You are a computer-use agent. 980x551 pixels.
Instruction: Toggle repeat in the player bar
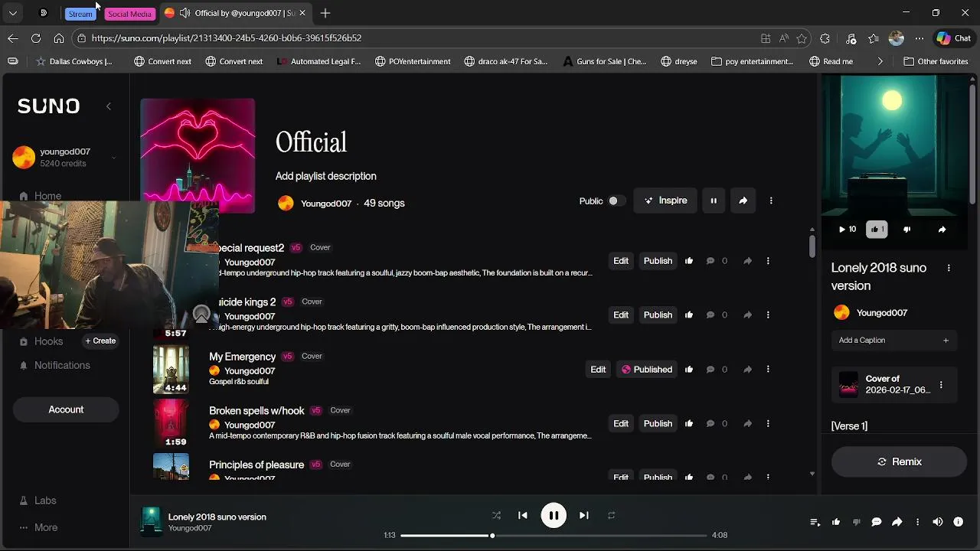[611, 516]
